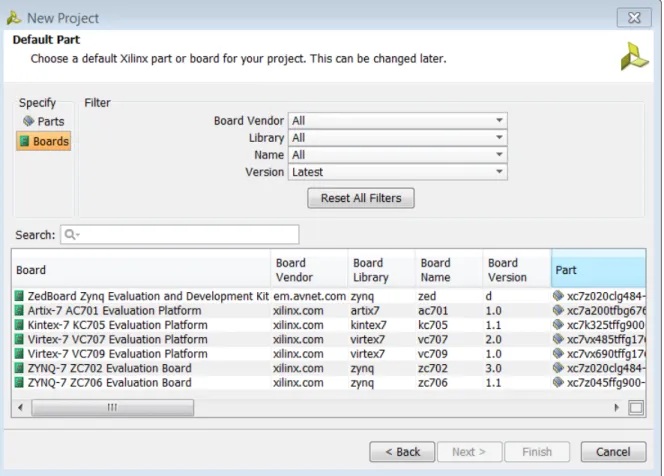Screen dimensions: 664x476
Task: Click the Virtex-7 VC709 board icon
Action: coord(19,354)
